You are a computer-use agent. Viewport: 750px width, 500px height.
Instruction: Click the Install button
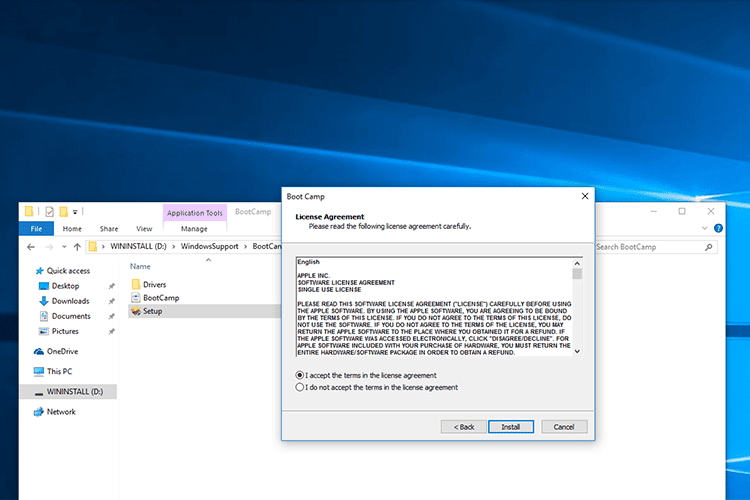[511, 427]
